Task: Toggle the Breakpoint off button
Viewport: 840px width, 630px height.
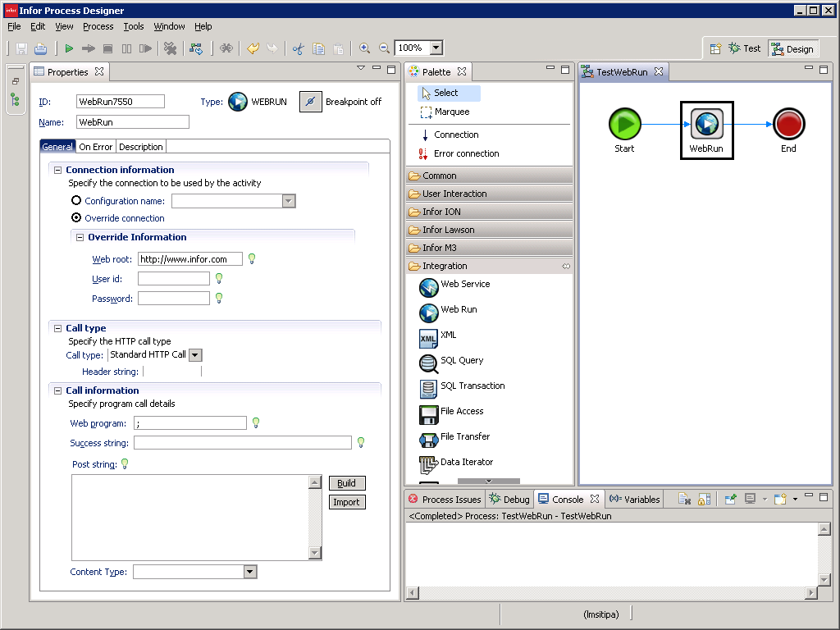Action: coord(311,102)
